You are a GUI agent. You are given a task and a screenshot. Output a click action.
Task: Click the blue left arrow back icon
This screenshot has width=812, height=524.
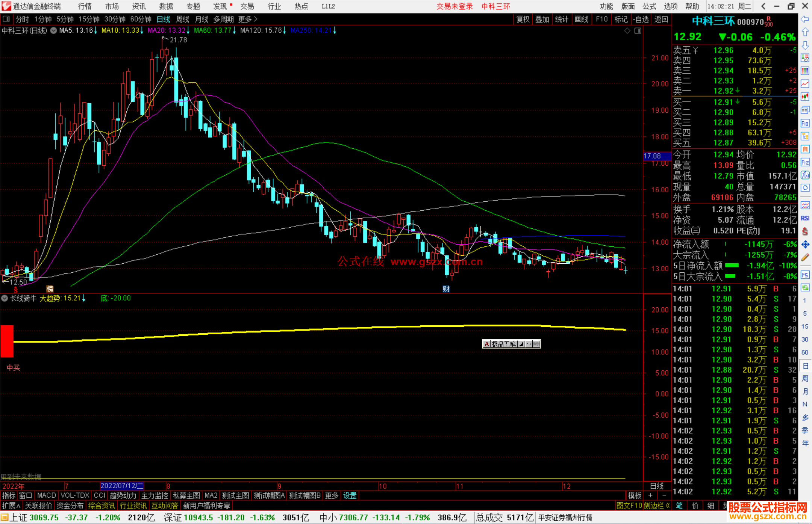coord(805,19)
